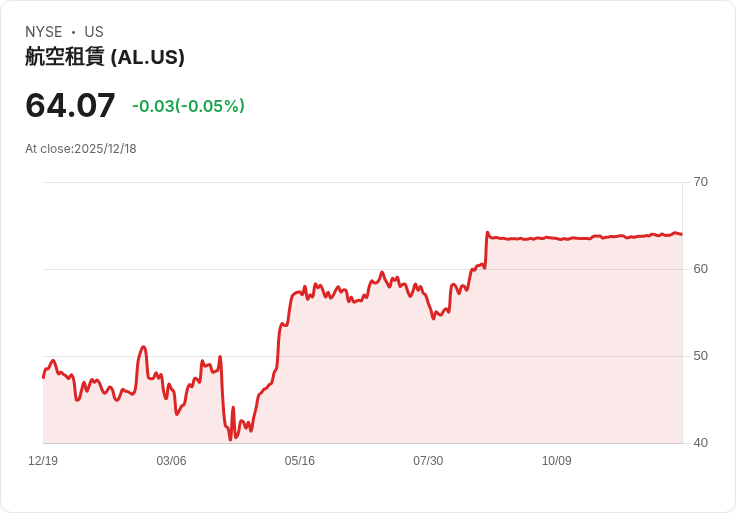Click the chart's lowest dip near 40
This screenshot has width=736, height=513.
230,439
